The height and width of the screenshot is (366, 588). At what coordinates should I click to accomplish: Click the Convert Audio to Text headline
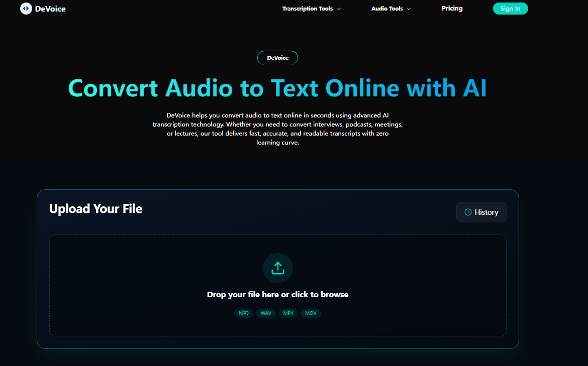coord(277,88)
